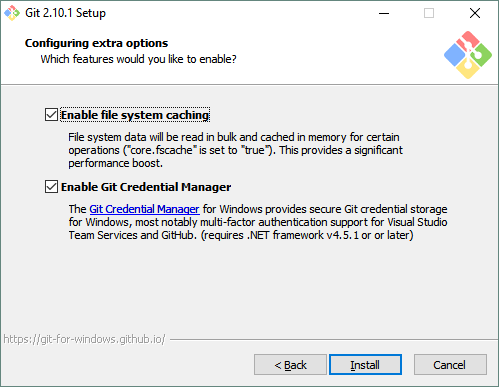Close the Git 2.10.1 Setup window
The image size is (499, 387).
[475, 13]
